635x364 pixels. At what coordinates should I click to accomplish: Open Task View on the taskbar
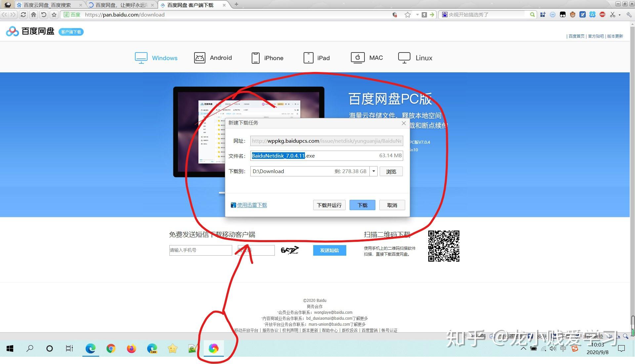69,348
